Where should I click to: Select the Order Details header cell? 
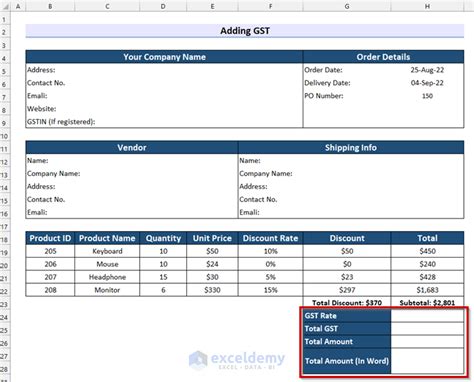pos(383,57)
